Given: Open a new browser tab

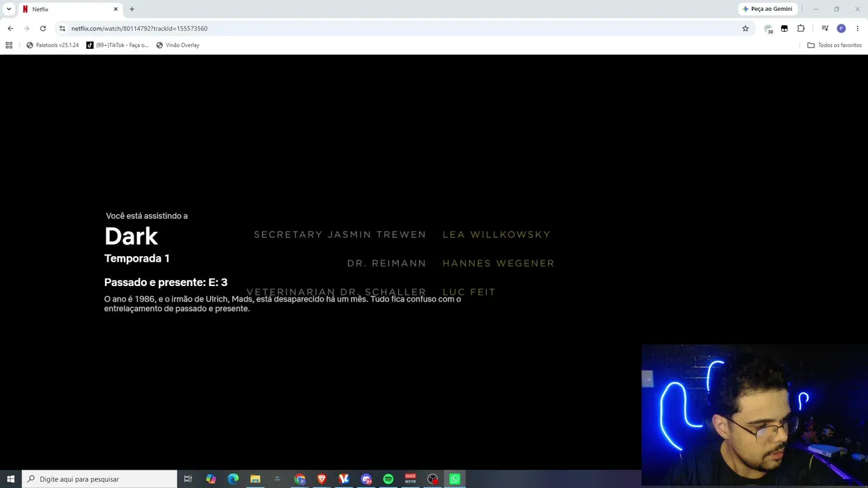Looking at the screenshot, I should coord(132,9).
